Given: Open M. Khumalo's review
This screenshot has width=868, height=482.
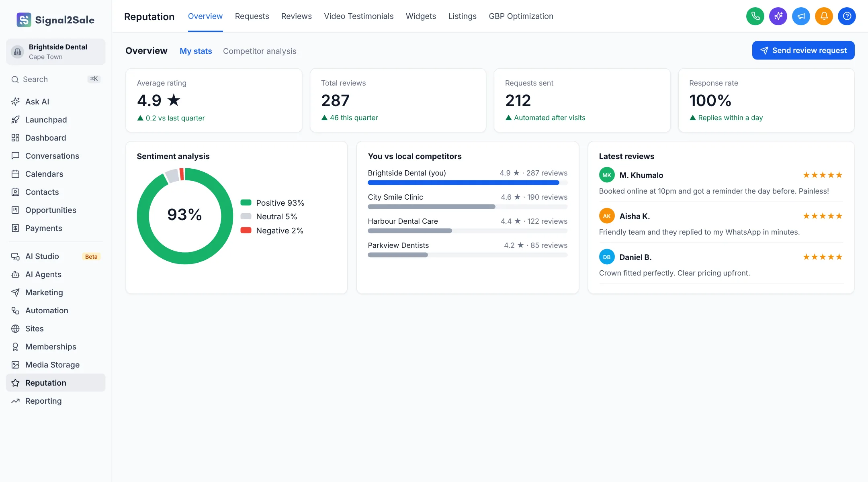Looking at the screenshot, I should coord(721,183).
